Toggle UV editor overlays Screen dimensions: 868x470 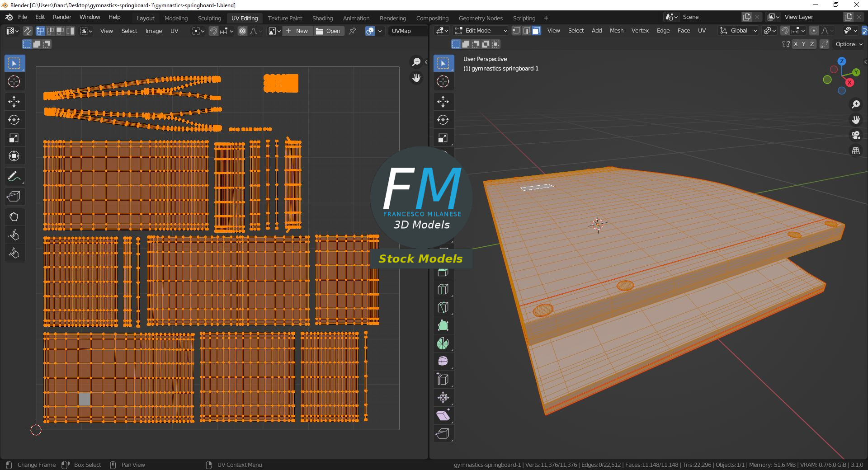(370, 31)
